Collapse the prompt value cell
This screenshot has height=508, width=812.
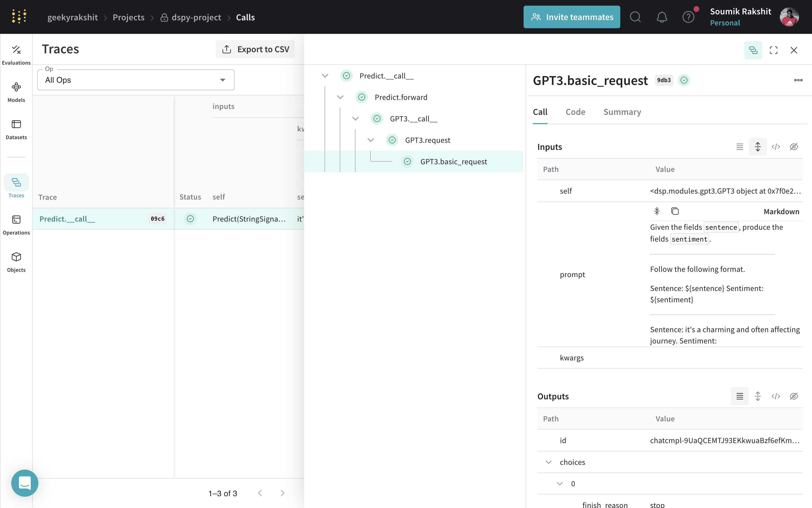[x=657, y=211]
